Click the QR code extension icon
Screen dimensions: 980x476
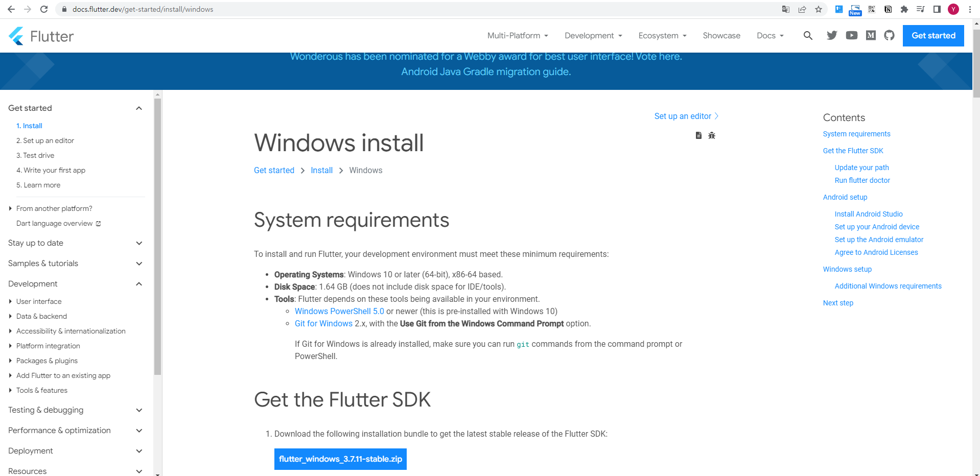tap(872, 9)
